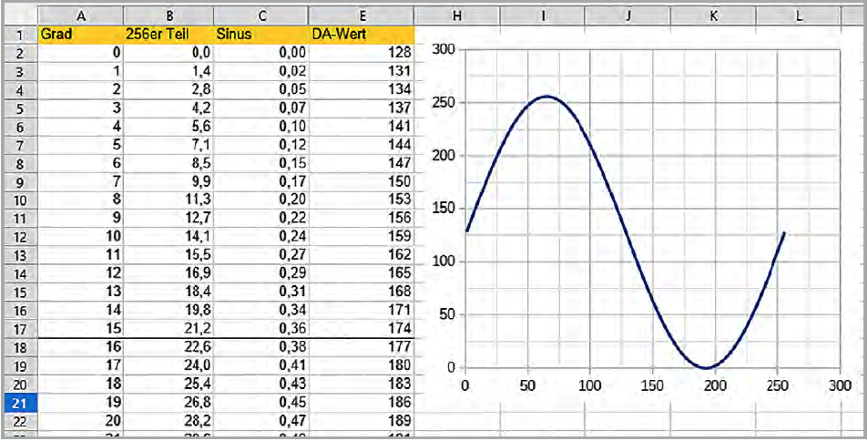The height and width of the screenshot is (441, 868).
Task: Select Sinus cell showing 0,38
Action: (261, 347)
